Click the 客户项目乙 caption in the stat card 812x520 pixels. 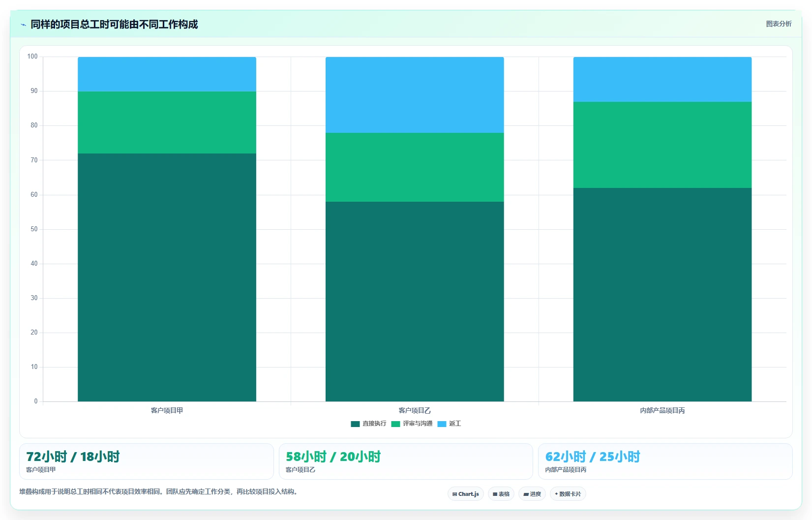301,470
